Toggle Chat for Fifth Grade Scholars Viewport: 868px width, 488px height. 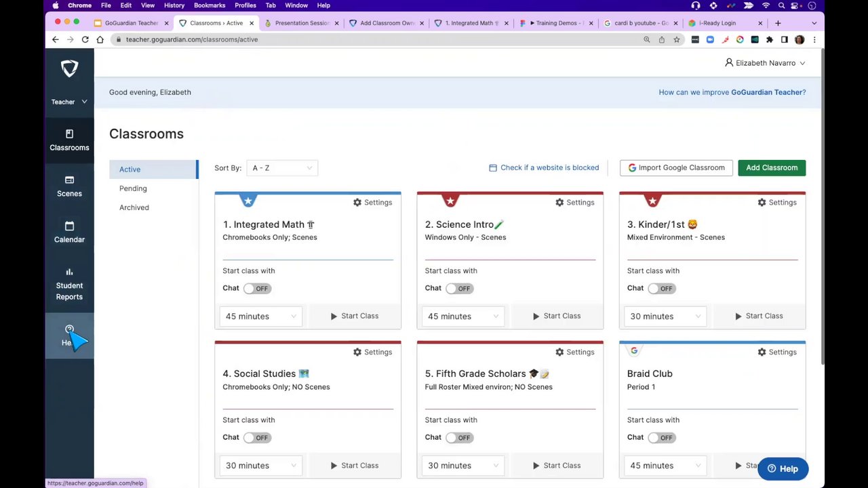coord(459,437)
